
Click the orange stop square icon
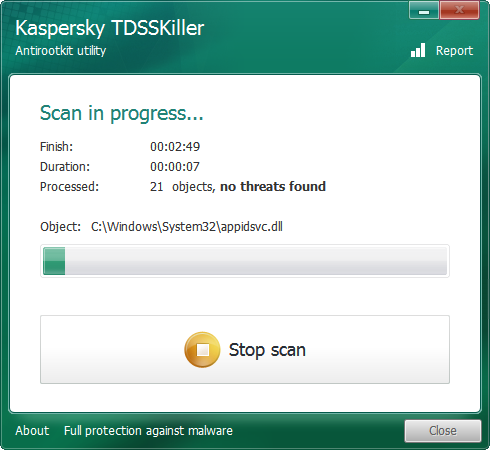[202, 350]
